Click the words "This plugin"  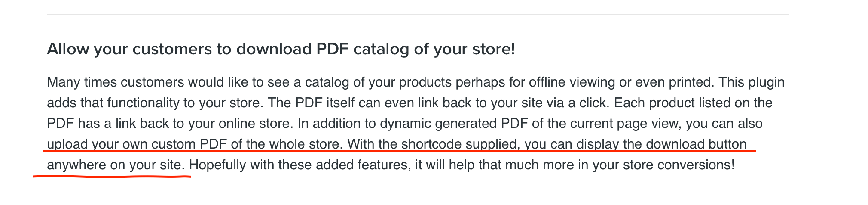(752, 82)
